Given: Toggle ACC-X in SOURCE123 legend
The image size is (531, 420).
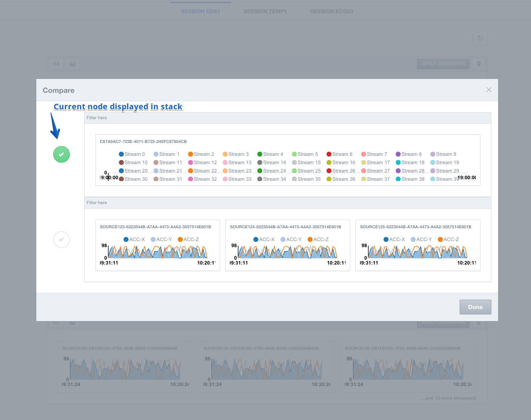Looking at the screenshot, I should 134,239.
